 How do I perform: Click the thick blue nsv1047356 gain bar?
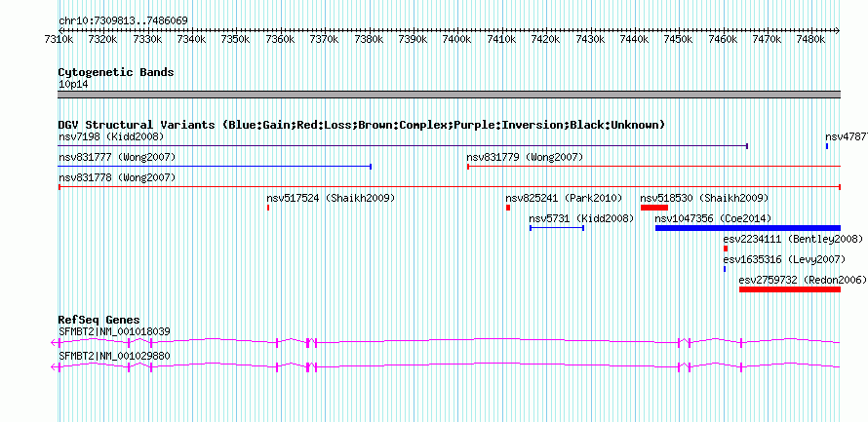pos(748,228)
